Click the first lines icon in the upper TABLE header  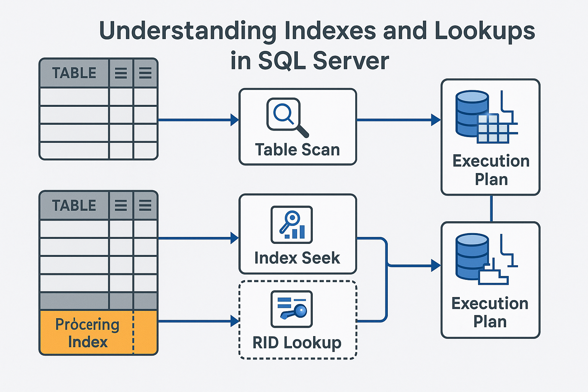click(x=121, y=73)
